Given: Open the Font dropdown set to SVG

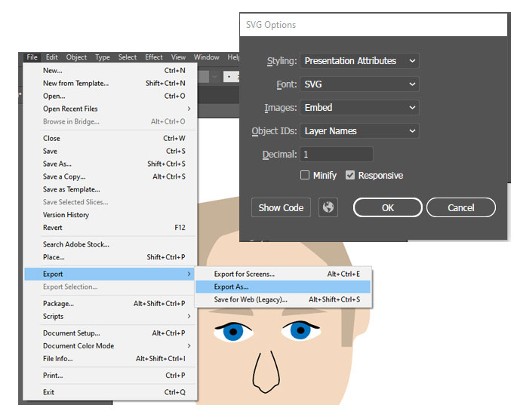Looking at the screenshot, I should pyautogui.click(x=359, y=84).
